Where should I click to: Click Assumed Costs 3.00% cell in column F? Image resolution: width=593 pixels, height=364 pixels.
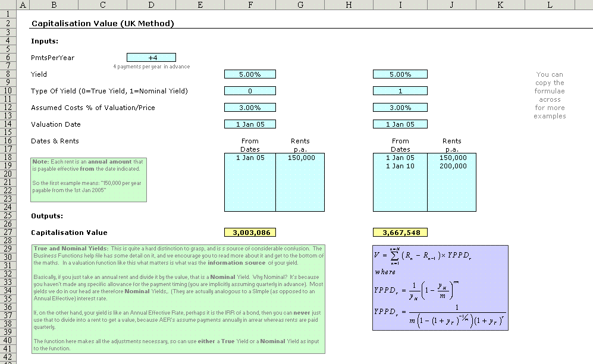click(x=250, y=108)
